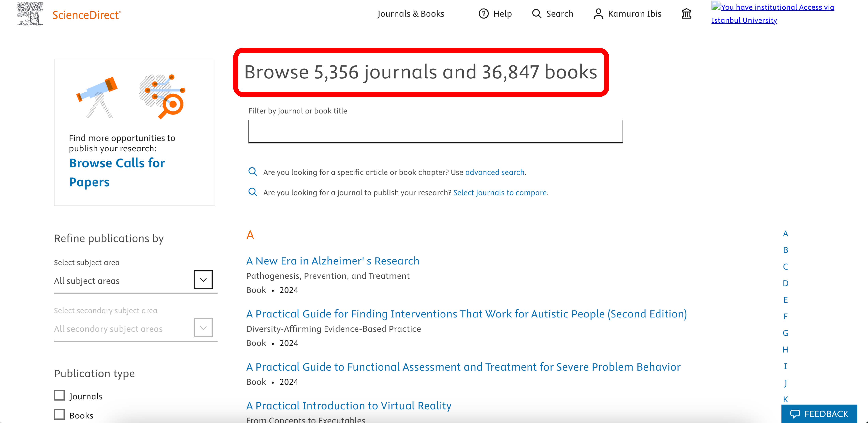Click the Feedback chat bubble icon

[795, 414]
